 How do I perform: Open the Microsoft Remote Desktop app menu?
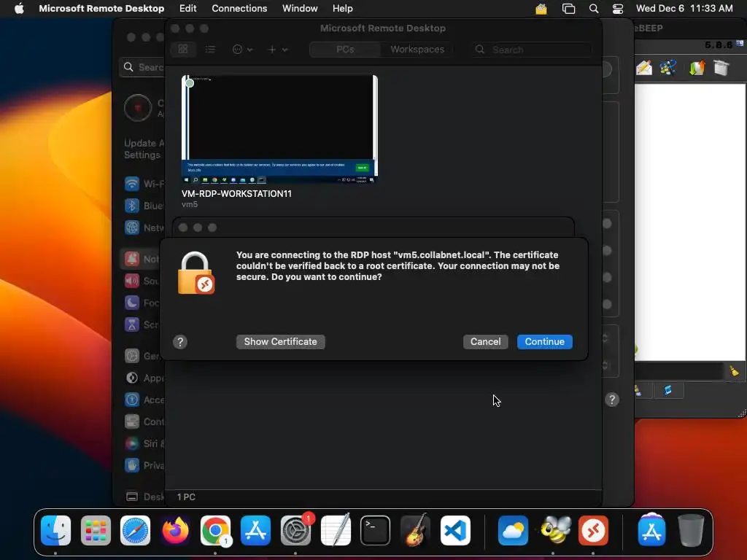pos(101,9)
